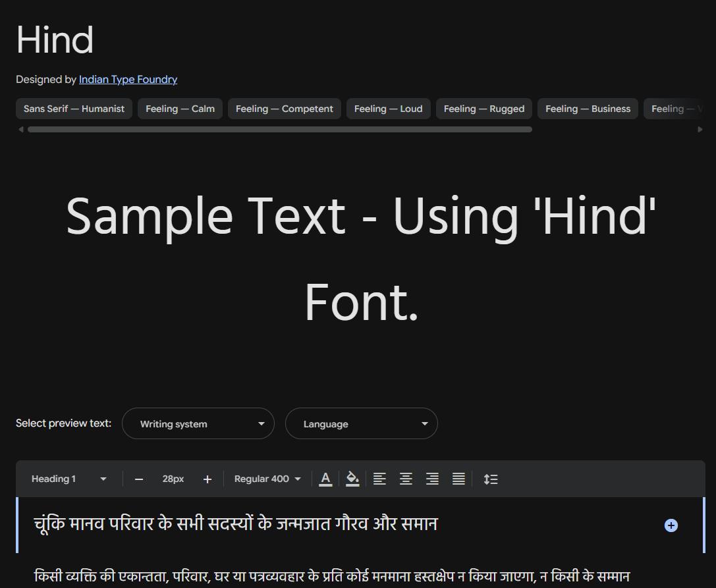Align text right
This screenshot has height=588, width=716.
pyautogui.click(x=432, y=479)
